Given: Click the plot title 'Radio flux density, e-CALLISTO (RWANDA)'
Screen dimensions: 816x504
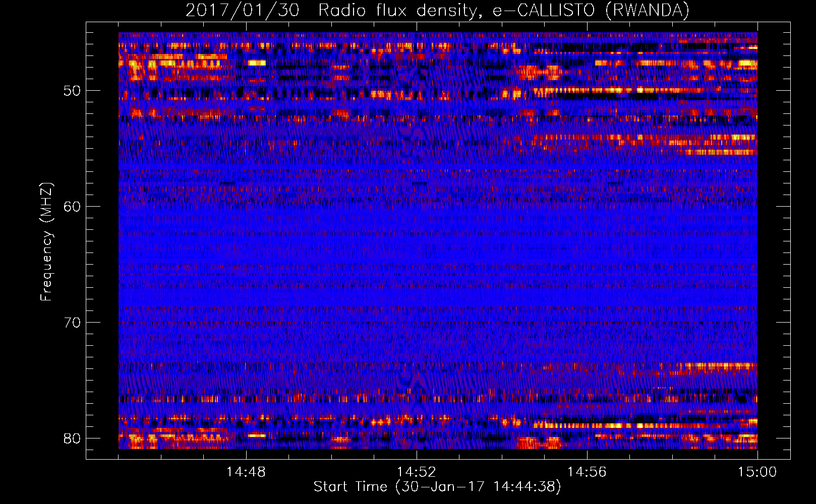Looking at the screenshot, I should pyautogui.click(x=504, y=10).
